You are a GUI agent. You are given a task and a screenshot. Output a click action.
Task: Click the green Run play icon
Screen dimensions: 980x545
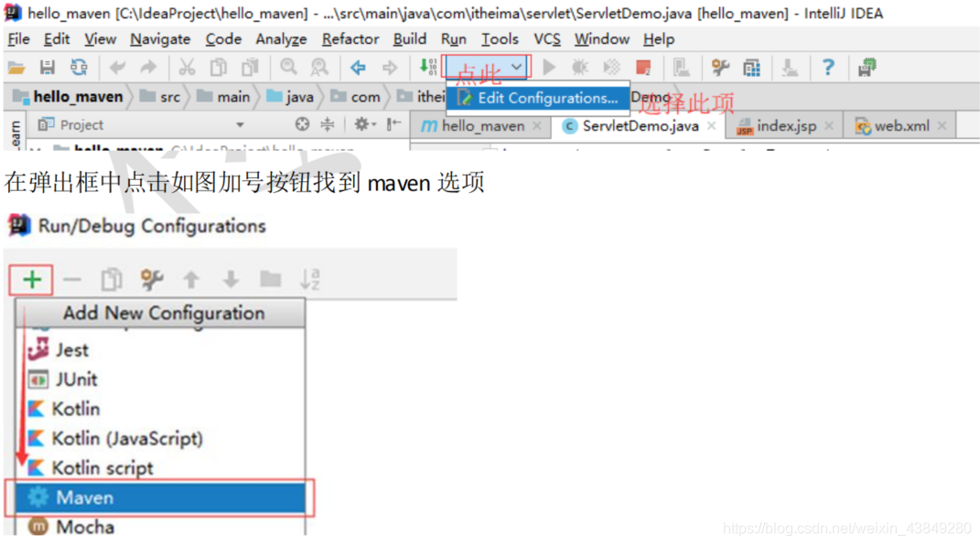tap(549, 68)
